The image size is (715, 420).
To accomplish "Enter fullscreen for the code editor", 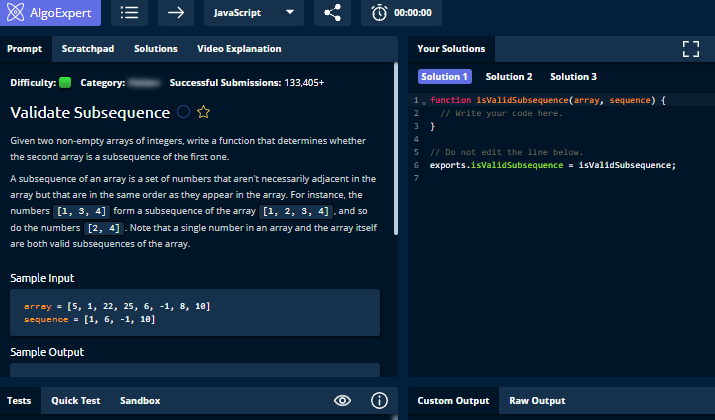I will 690,49.
